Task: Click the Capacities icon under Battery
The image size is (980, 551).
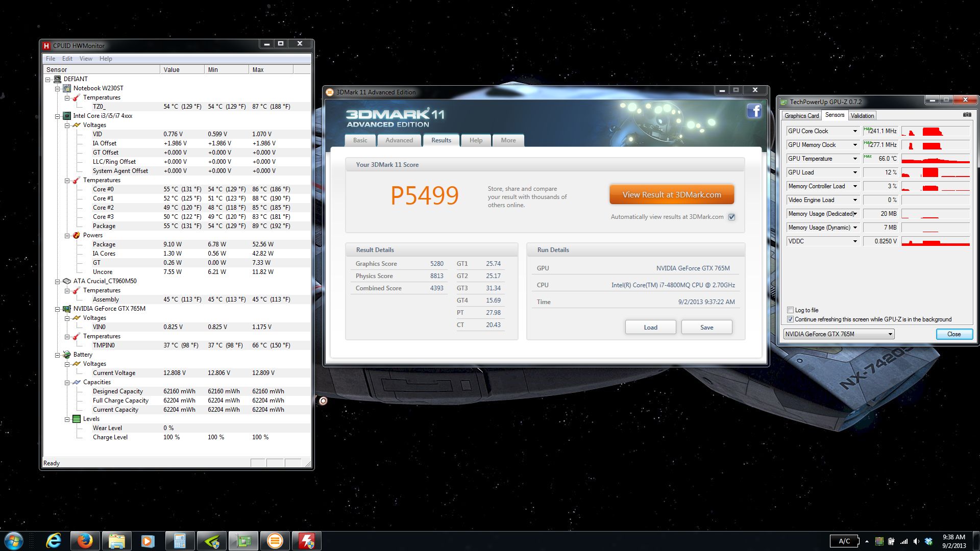Action: tap(77, 382)
